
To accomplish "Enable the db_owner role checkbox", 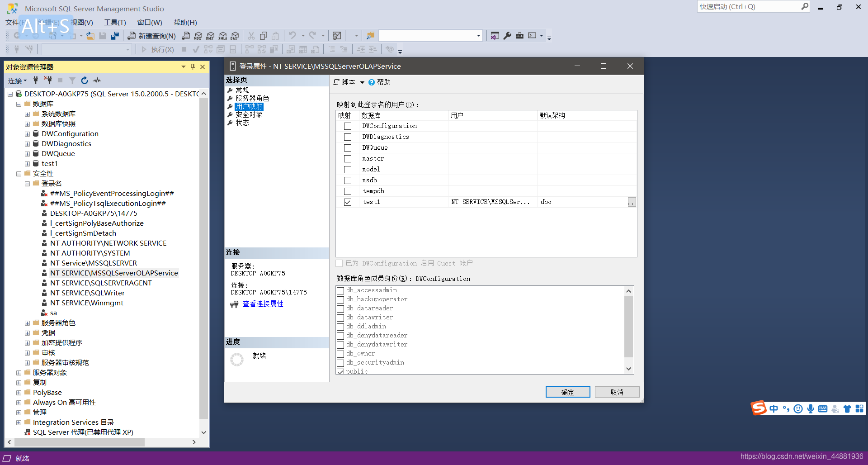I will coord(341,354).
